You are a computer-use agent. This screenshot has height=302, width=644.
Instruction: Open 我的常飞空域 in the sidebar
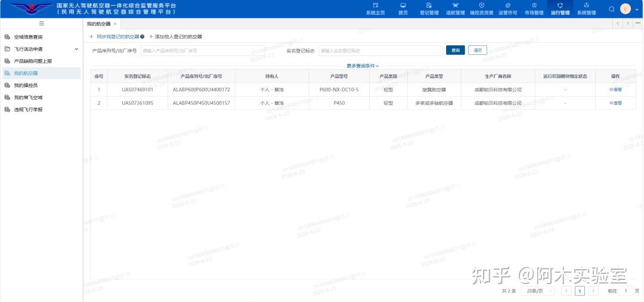[28, 98]
